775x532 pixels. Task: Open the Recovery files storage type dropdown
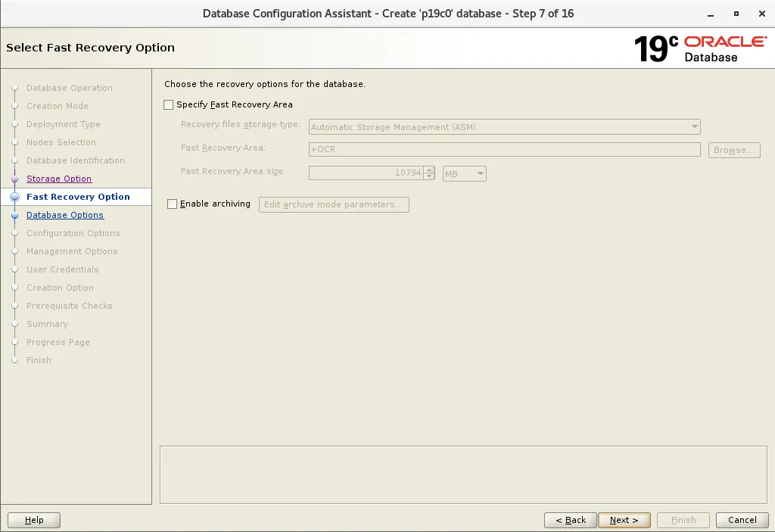(x=503, y=126)
